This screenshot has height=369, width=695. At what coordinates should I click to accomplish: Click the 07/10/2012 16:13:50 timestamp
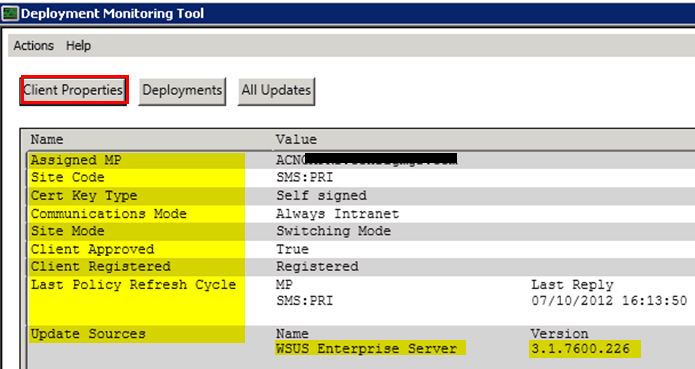(x=609, y=301)
